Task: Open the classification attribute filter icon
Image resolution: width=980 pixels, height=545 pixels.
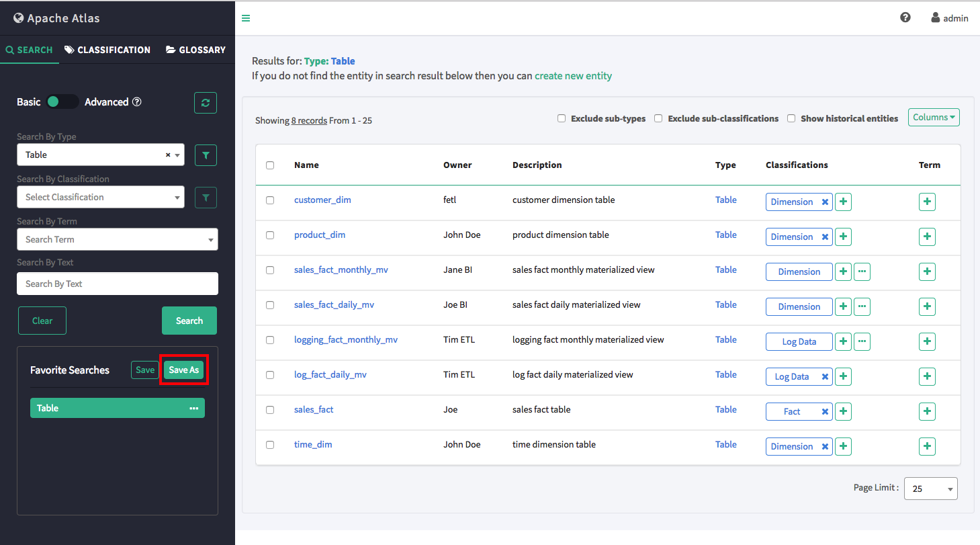Action: 206,198
